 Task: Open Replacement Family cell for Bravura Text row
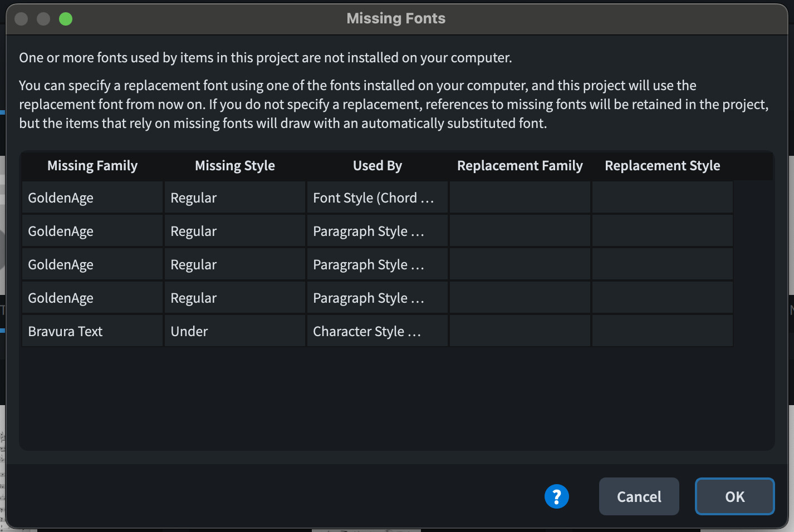click(520, 331)
